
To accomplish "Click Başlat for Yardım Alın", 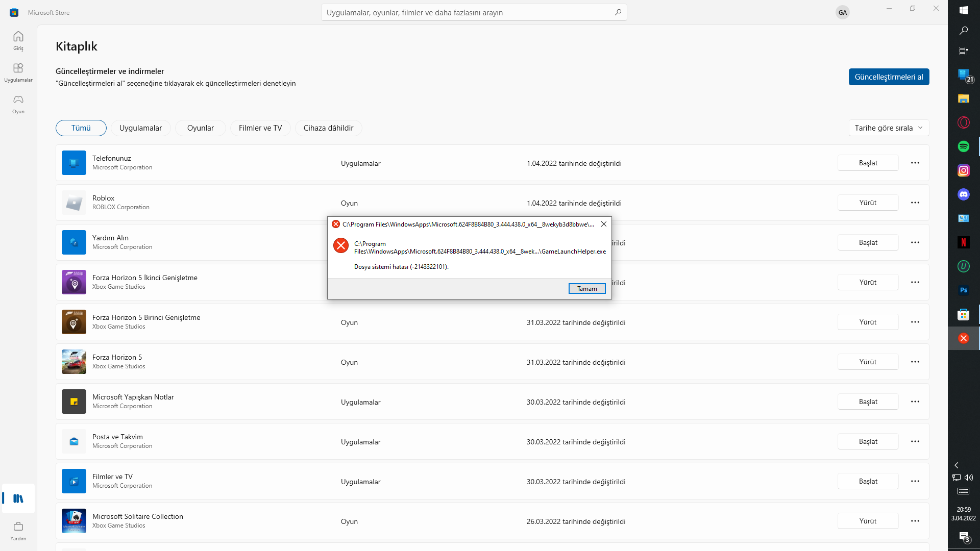I will point(868,242).
